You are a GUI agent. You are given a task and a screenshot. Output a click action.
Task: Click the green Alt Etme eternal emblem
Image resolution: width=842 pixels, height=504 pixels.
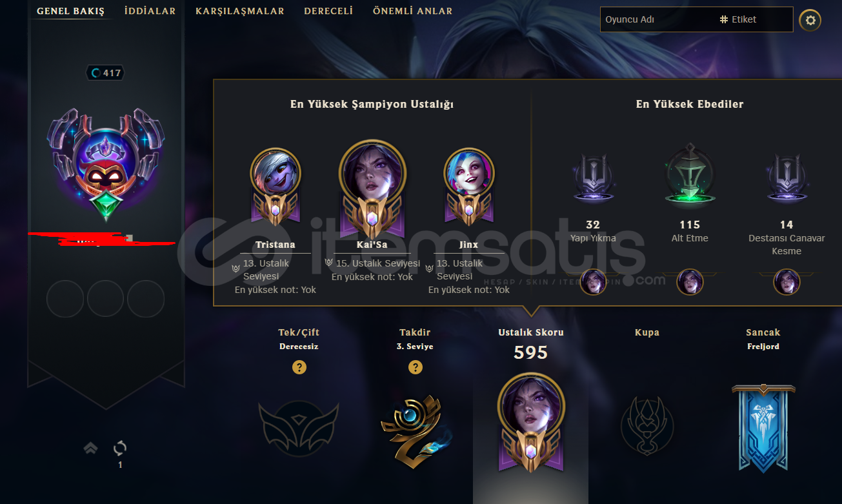click(x=690, y=176)
